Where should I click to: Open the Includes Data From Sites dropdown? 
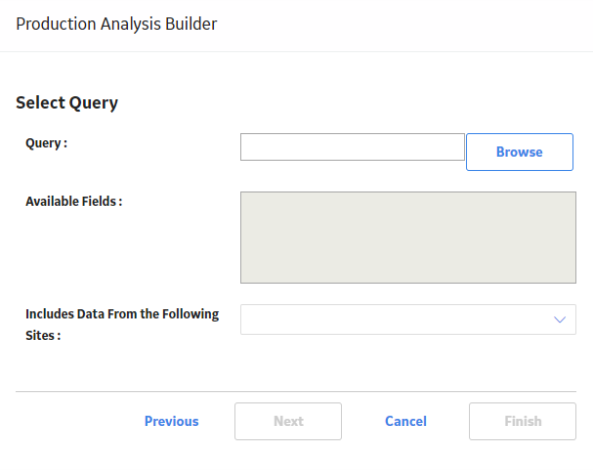click(408, 320)
